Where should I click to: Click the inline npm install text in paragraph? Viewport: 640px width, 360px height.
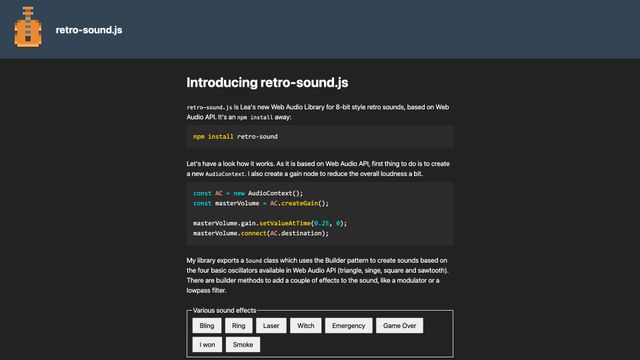tap(255, 118)
